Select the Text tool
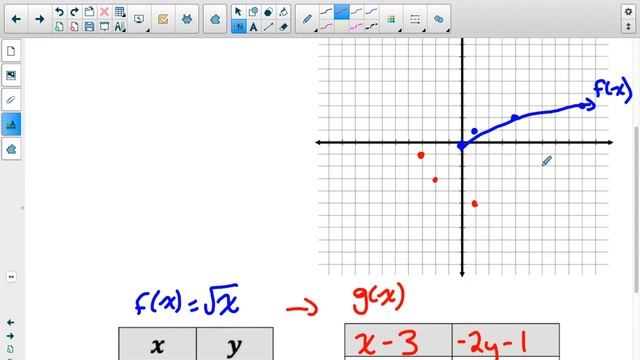 click(x=253, y=27)
